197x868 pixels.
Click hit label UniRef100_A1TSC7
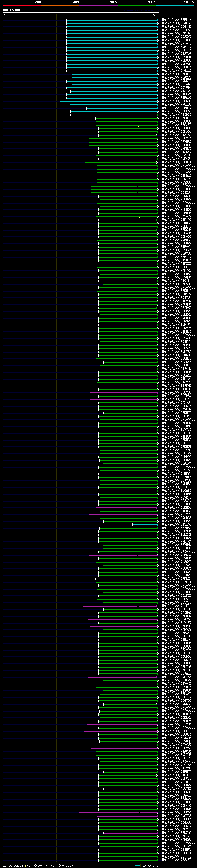click(x=177, y=515)
